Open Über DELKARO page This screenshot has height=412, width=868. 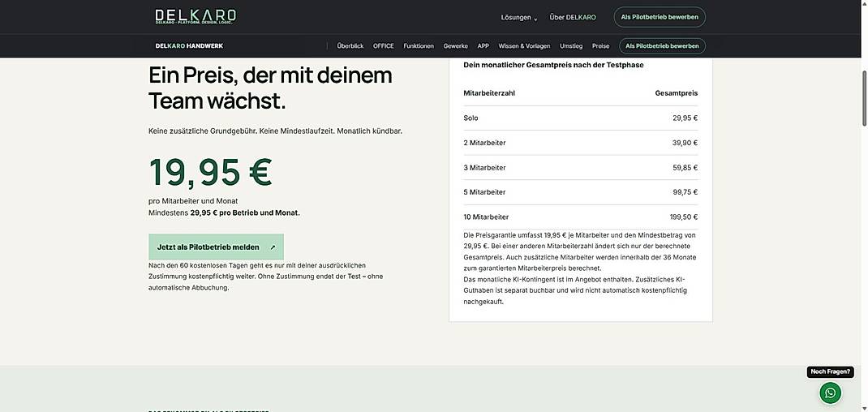[573, 17]
